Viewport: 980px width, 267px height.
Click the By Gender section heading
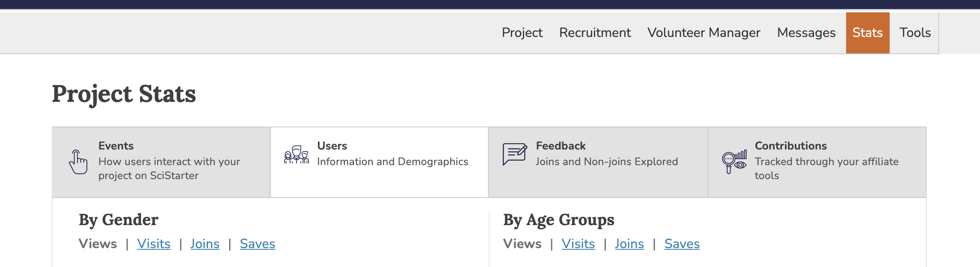click(119, 220)
